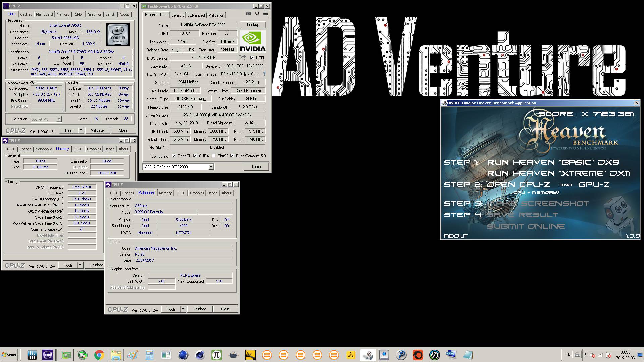Switch to Sensors tab in GPU-Z
This screenshot has height=362, width=644.
(178, 15)
